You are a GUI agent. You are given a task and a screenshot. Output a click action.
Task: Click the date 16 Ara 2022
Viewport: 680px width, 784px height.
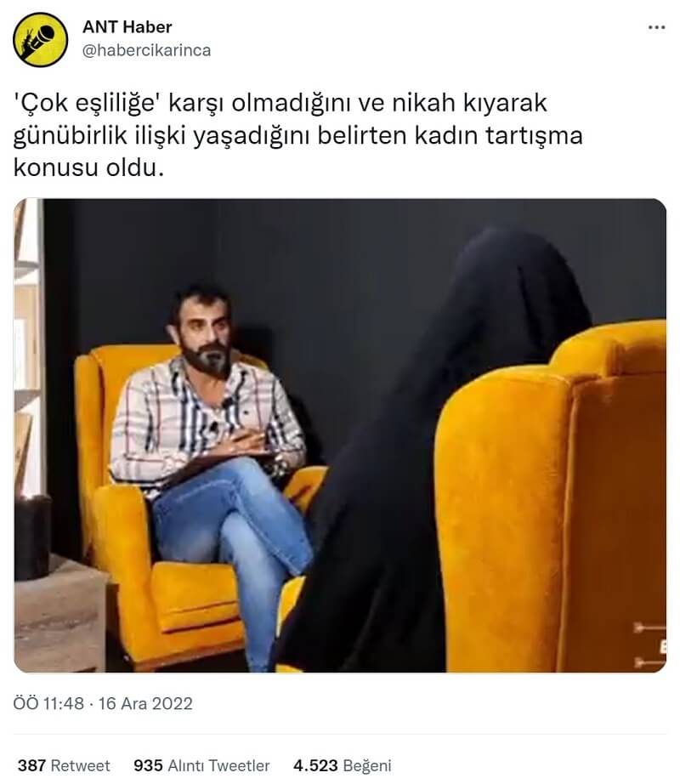[145, 703]
